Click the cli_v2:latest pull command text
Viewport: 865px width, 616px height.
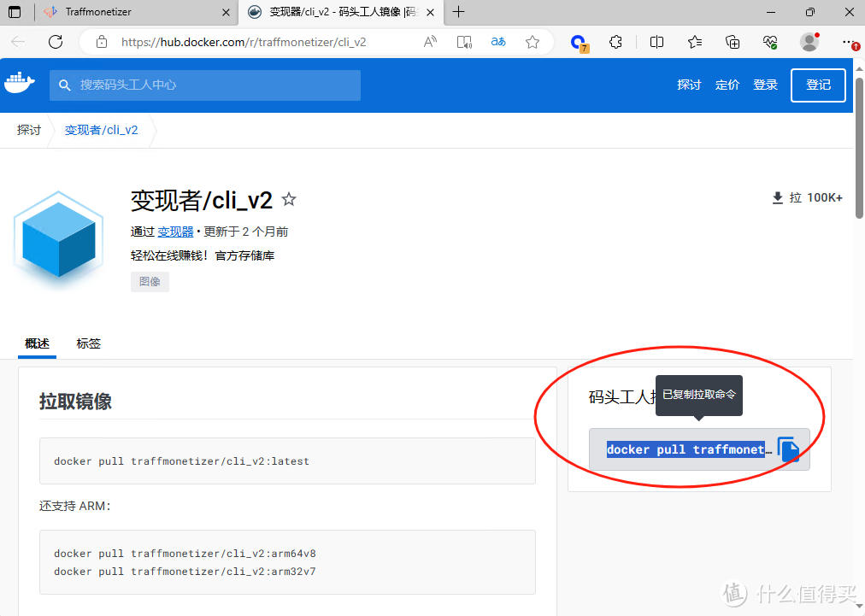coord(181,461)
